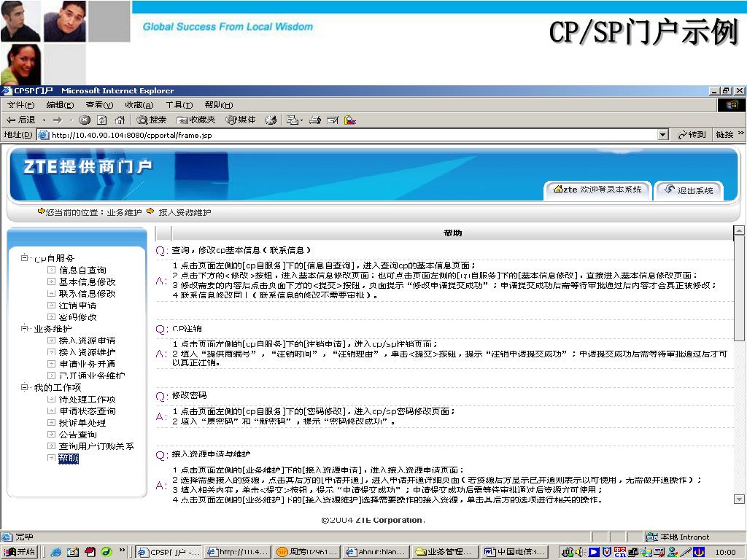Open 联系信息修改 in the sidebar tree

(88, 293)
